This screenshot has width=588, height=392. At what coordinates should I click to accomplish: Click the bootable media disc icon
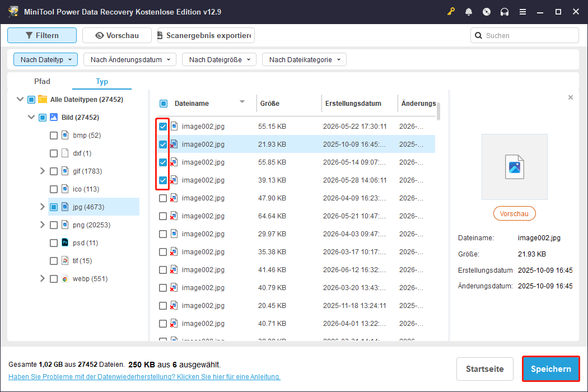click(487, 12)
